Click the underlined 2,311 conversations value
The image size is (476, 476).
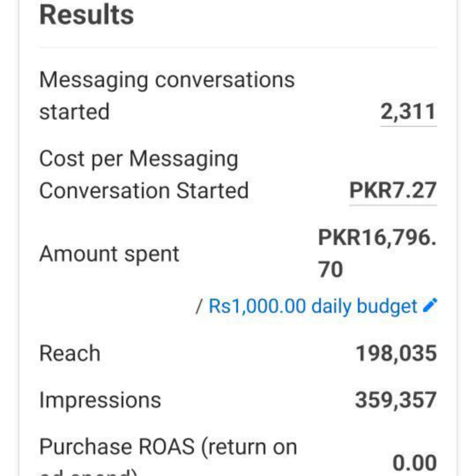pyautogui.click(x=409, y=112)
